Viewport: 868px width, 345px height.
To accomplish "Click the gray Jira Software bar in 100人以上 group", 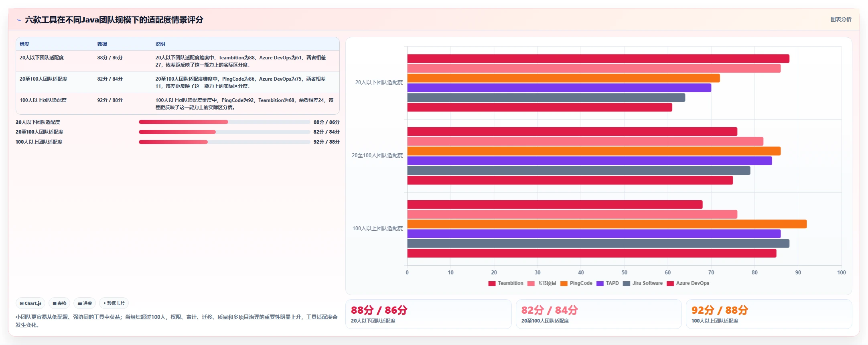I will 598,244.
